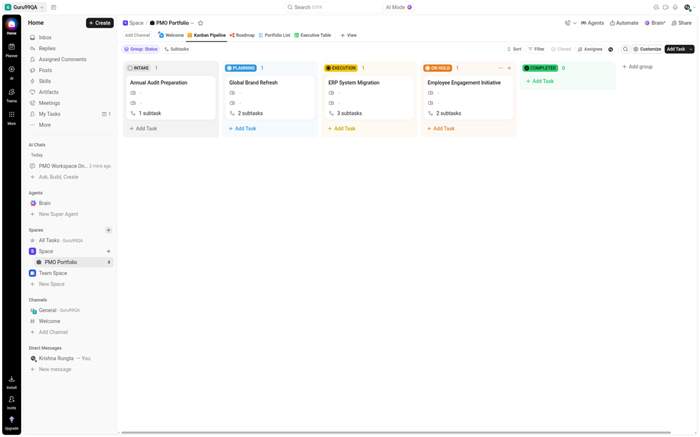This screenshot has height=437, width=700.
Task: Select the Kanban Pipeline tab
Action: pyautogui.click(x=206, y=35)
